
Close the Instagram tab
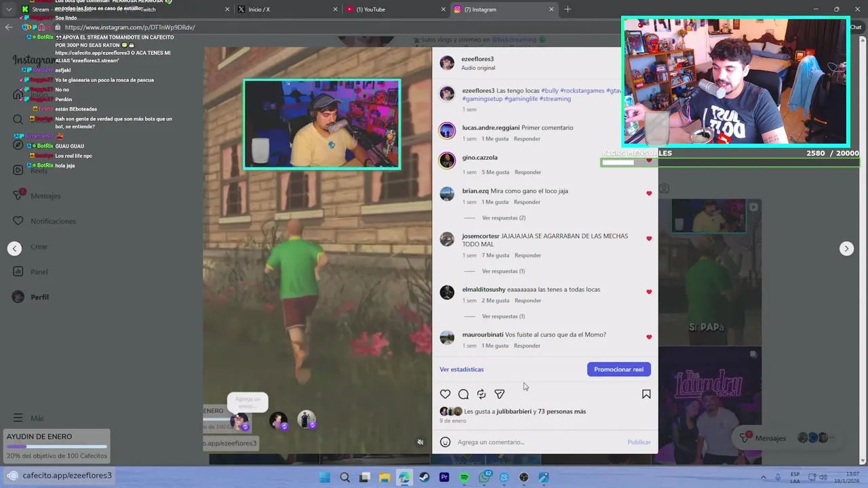[551, 9]
